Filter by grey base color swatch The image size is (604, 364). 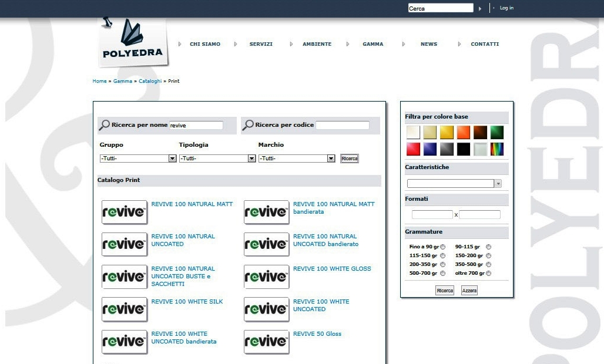(x=447, y=149)
